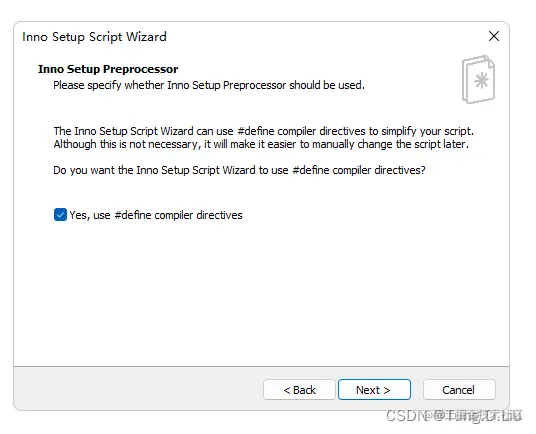
Task: Close the Inno Setup Script Wizard window
Action: click(494, 36)
